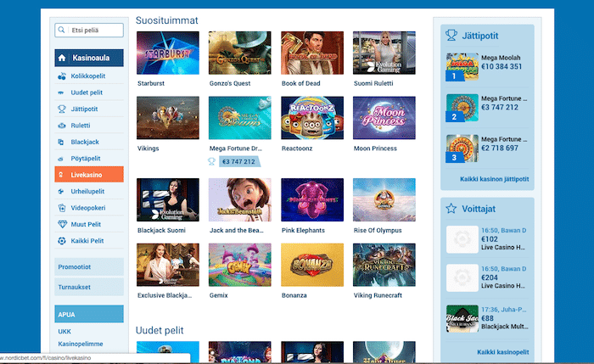Open jackpot ranked 2 thumbnail

click(462, 108)
